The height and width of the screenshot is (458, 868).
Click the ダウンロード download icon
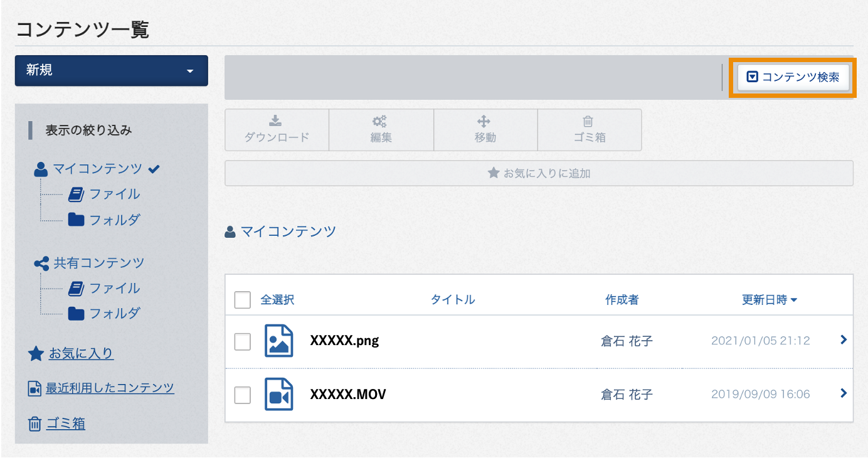tap(276, 121)
